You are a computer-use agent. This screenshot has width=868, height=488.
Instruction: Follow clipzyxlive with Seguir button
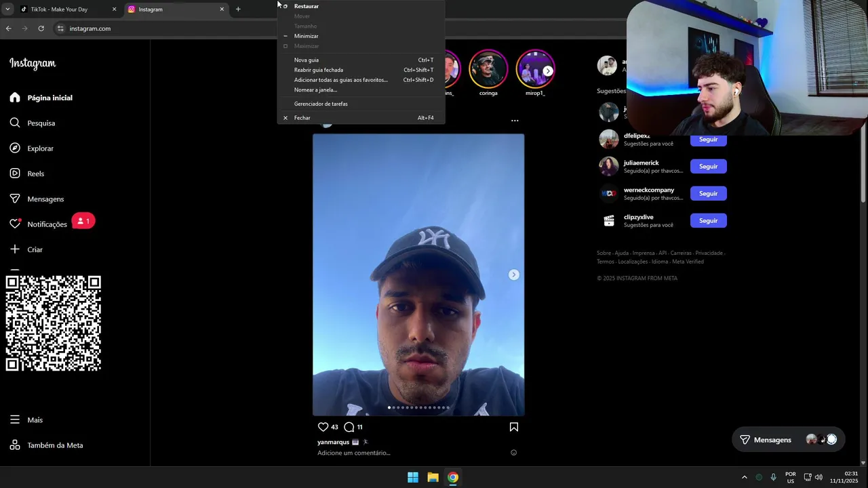(x=708, y=220)
